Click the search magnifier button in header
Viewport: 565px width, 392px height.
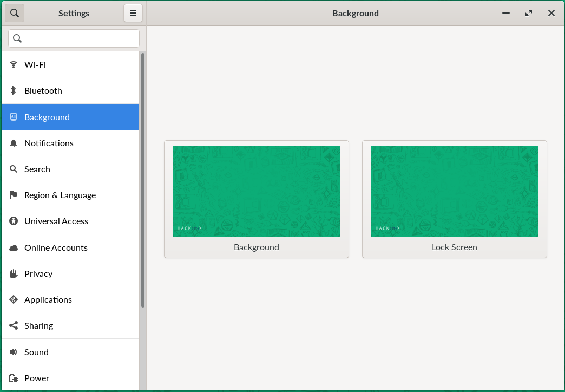[15, 13]
